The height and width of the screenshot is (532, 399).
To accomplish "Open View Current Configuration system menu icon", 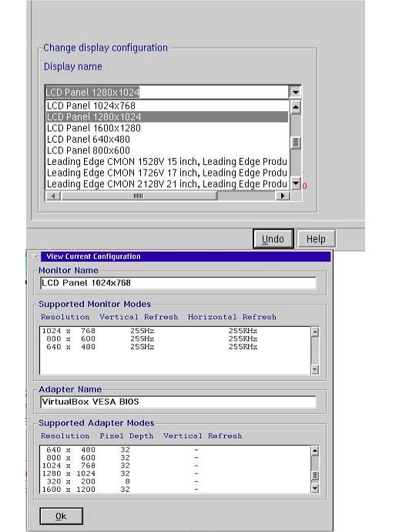I will point(35,257).
